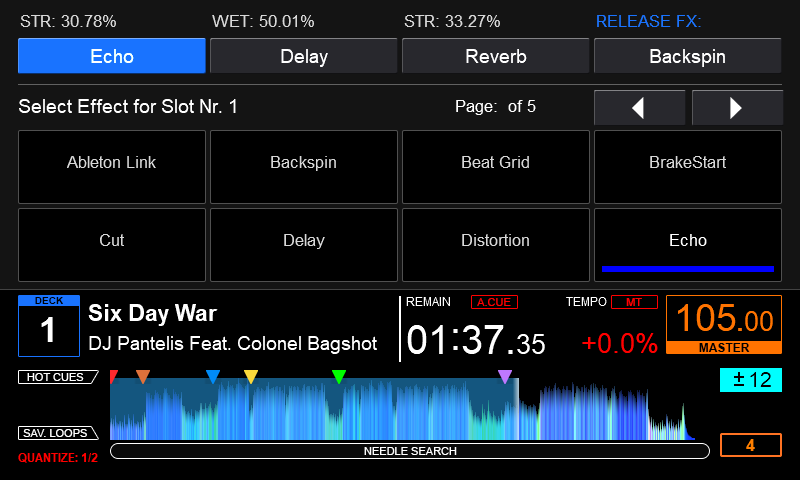Choose Distortion from effect grid

click(x=495, y=245)
